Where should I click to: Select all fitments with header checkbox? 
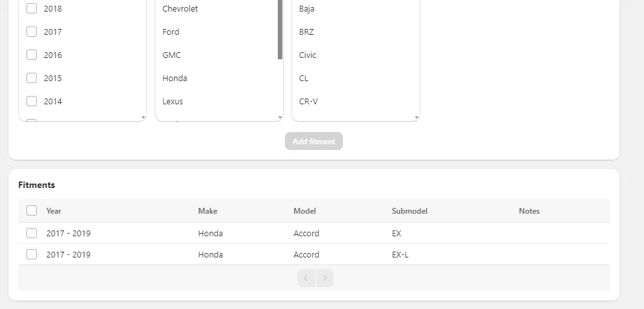click(x=32, y=211)
